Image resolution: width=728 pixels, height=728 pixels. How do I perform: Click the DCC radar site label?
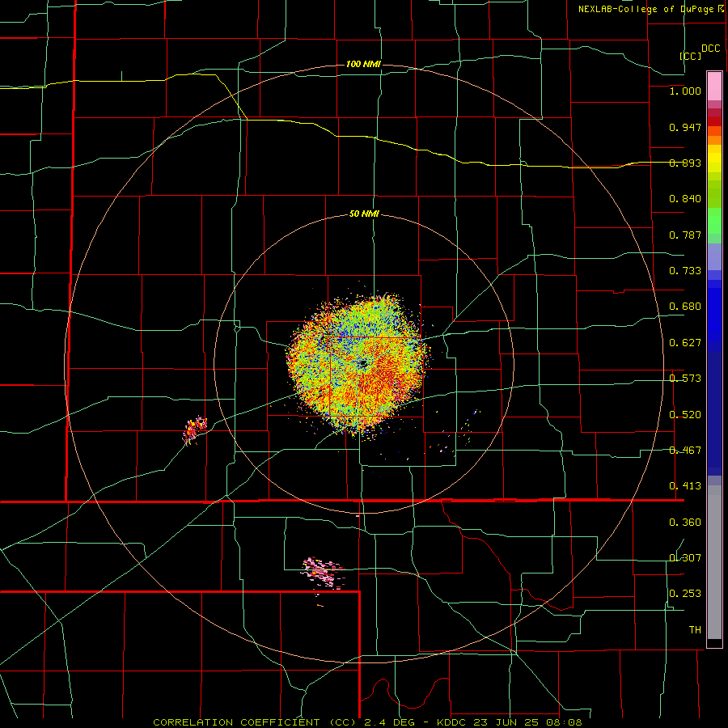tap(710, 49)
